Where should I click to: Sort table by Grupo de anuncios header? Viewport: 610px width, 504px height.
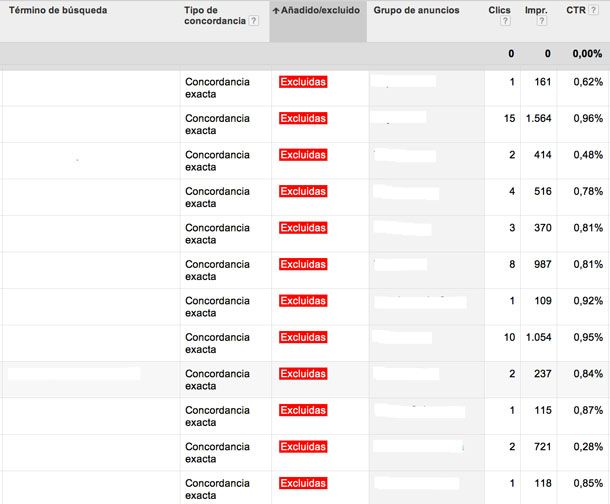click(x=416, y=10)
